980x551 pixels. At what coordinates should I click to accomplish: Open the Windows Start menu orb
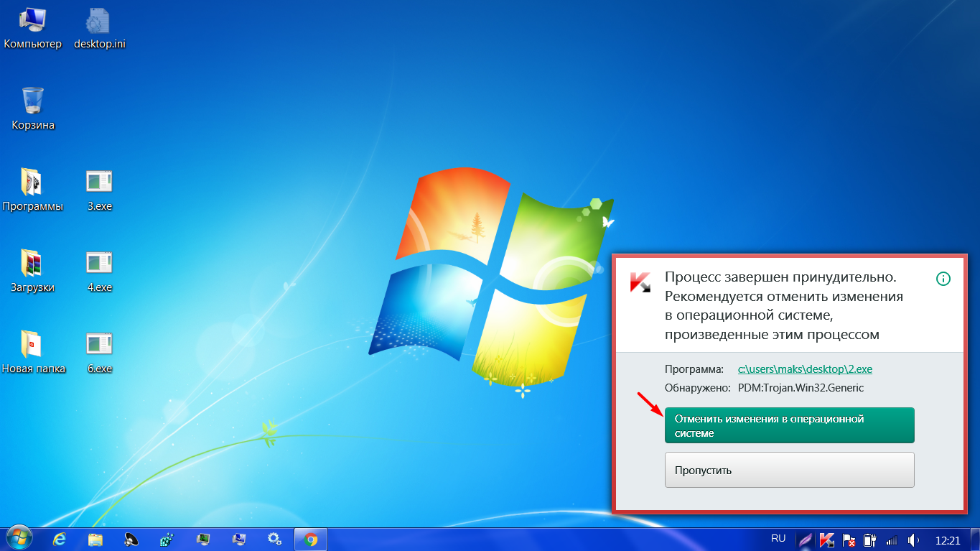click(x=19, y=539)
